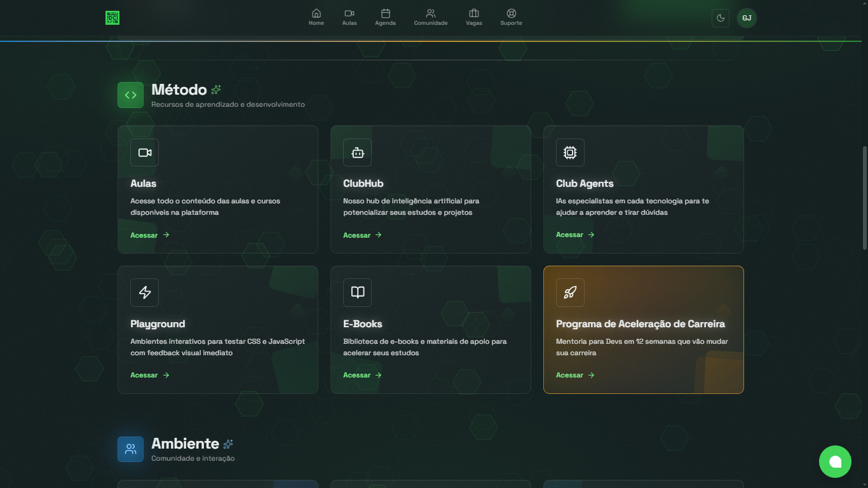The image size is (868, 488).
Task: Go to Home in top navigation
Action: click(x=316, y=17)
